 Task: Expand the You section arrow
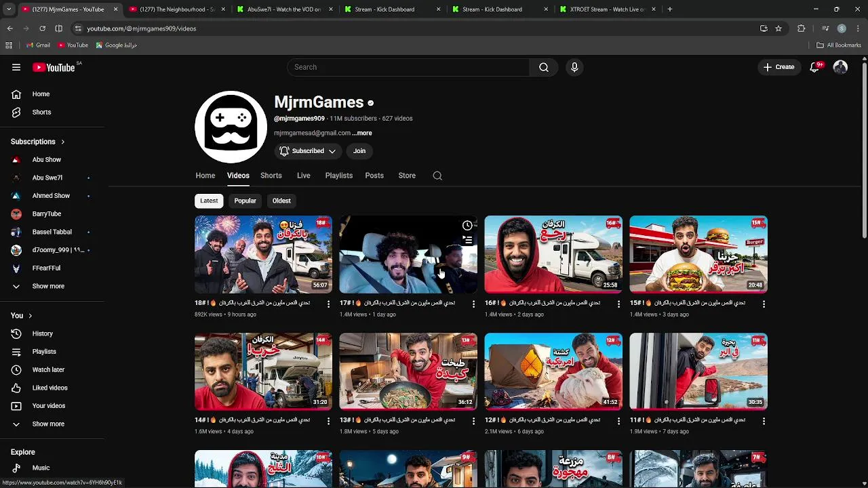pos(30,316)
